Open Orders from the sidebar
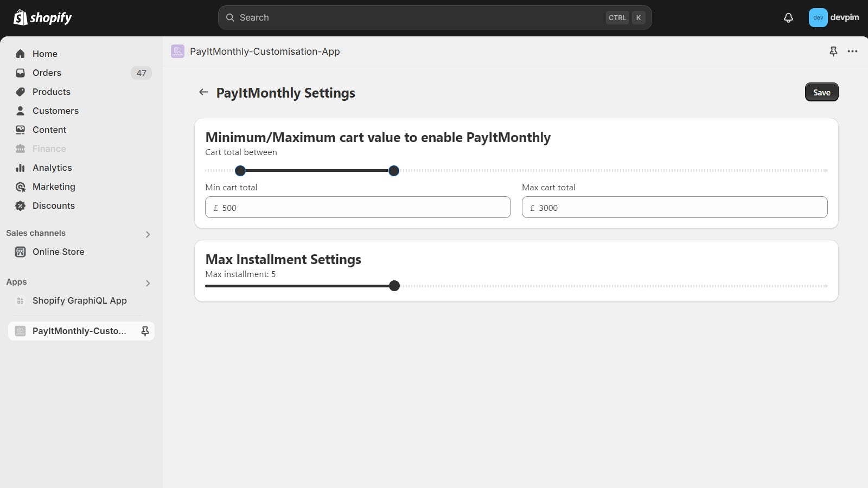868x488 pixels. [47, 73]
